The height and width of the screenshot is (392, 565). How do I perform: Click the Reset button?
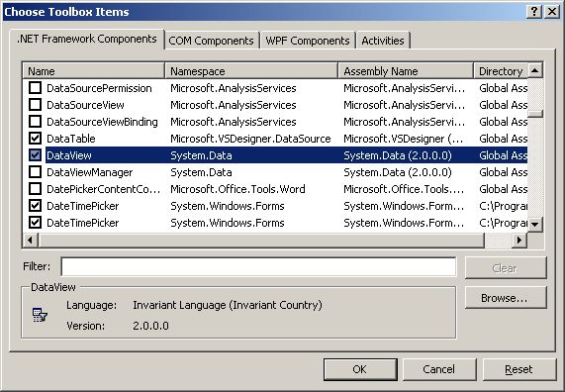click(519, 369)
